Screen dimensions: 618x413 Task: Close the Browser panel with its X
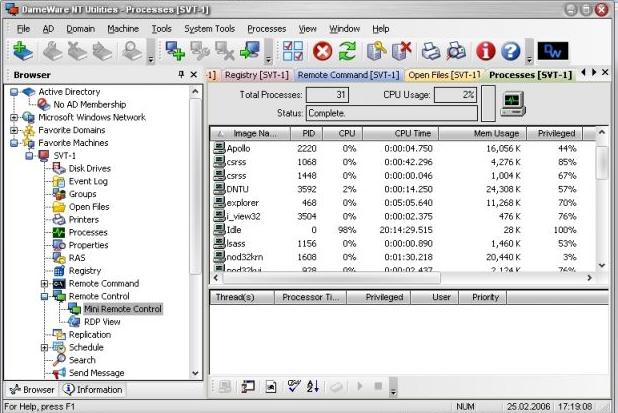[x=194, y=74]
